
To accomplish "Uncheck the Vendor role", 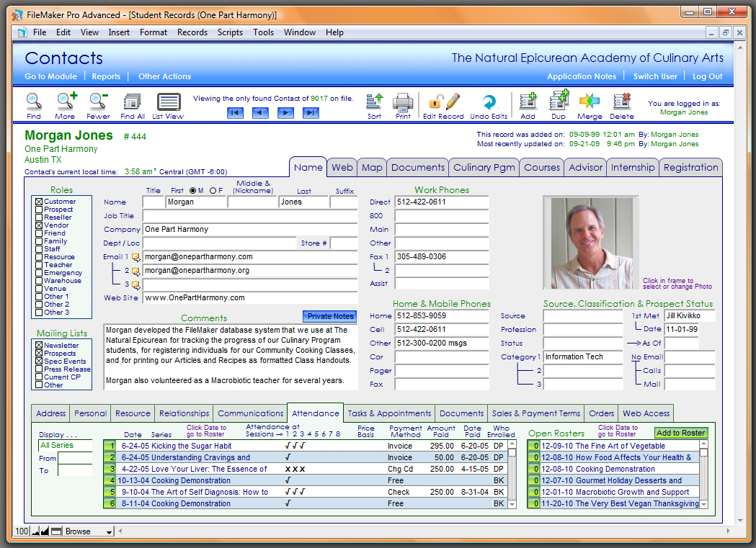I will 39,225.
